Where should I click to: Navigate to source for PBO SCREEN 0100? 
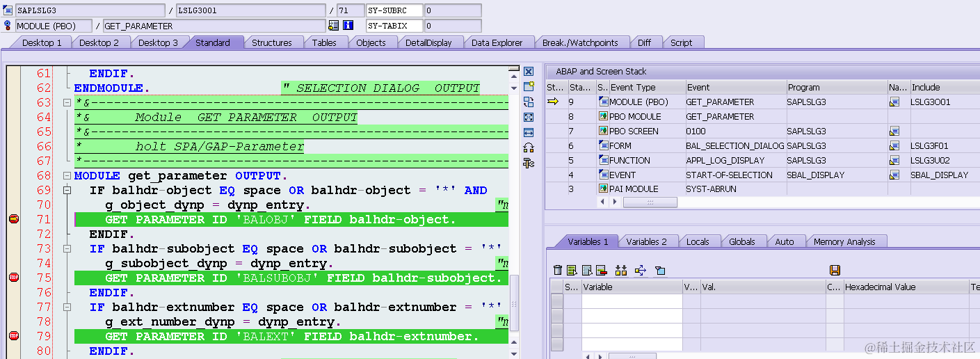894,131
